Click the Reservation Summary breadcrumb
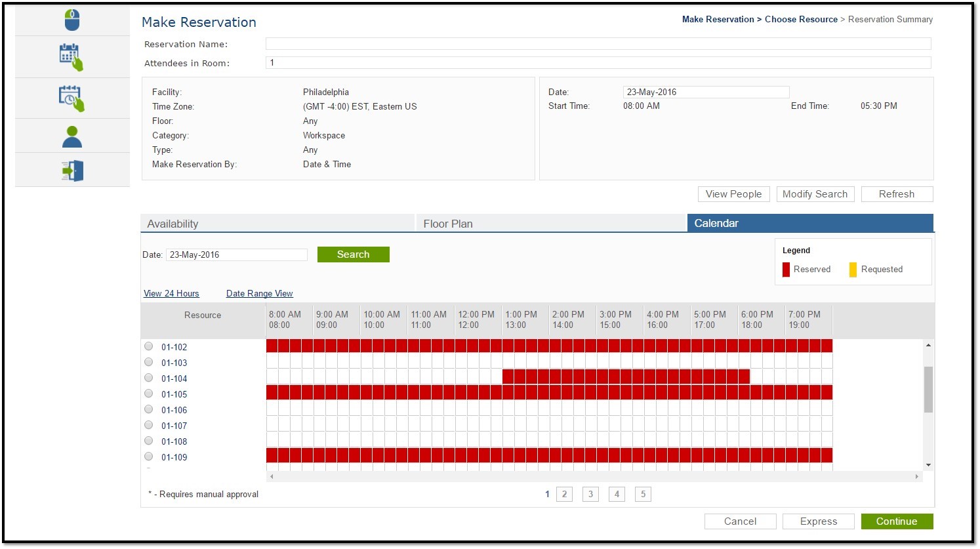This screenshot has width=980, height=549. (x=890, y=20)
